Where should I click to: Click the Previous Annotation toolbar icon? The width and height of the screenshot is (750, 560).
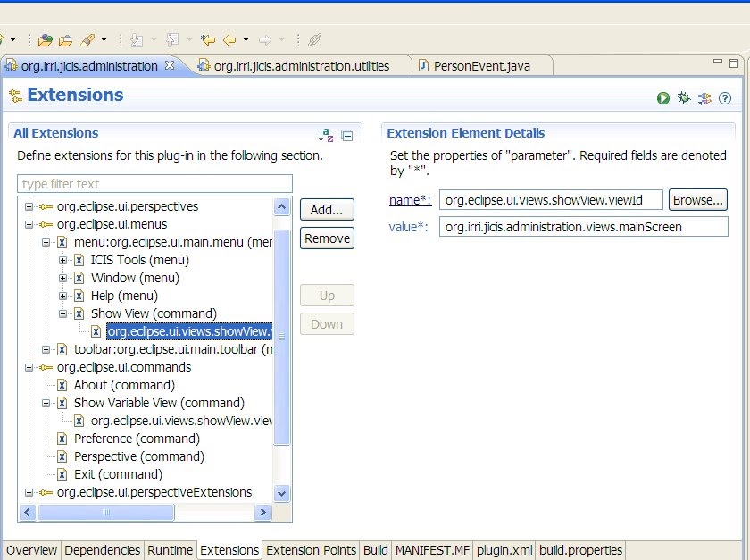[172, 40]
